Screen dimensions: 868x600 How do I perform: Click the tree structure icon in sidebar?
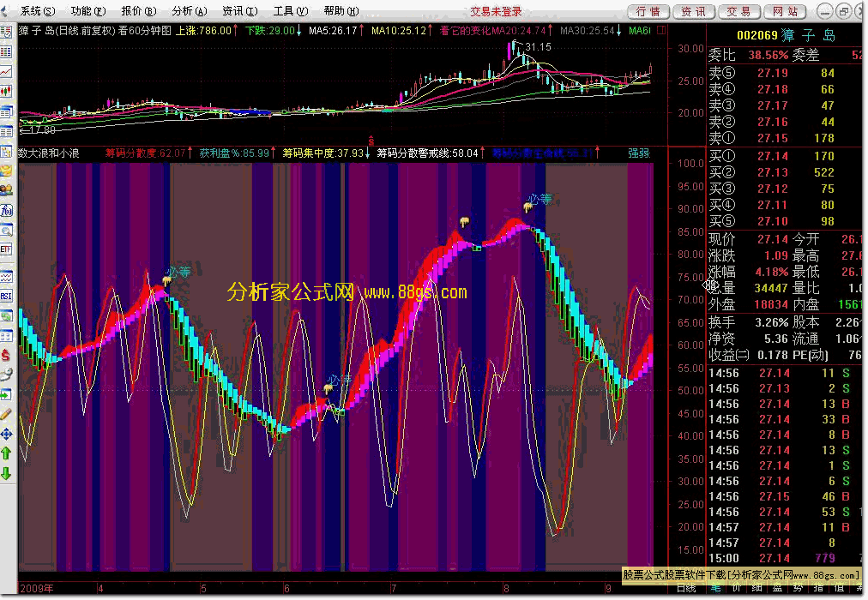pyautogui.click(x=6, y=151)
